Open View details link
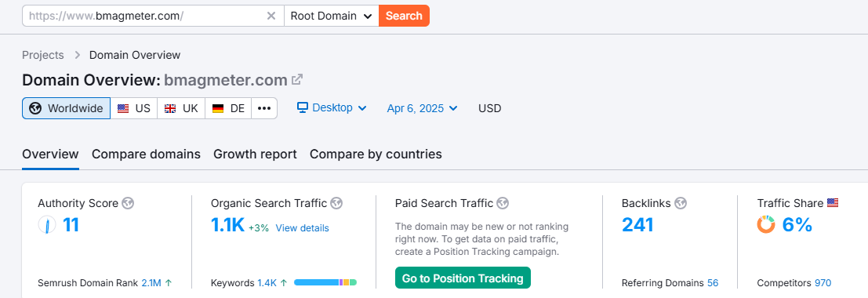The height and width of the screenshot is (298, 868). pyautogui.click(x=302, y=227)
